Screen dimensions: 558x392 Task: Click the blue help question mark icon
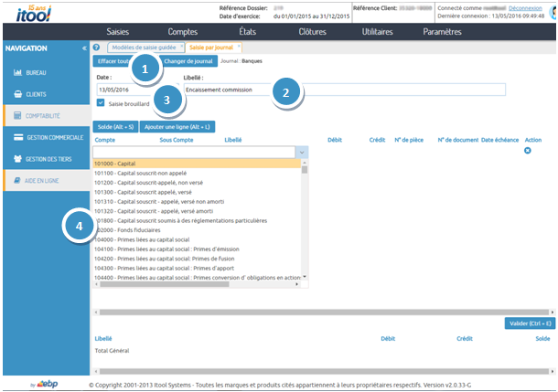point(97,47)
